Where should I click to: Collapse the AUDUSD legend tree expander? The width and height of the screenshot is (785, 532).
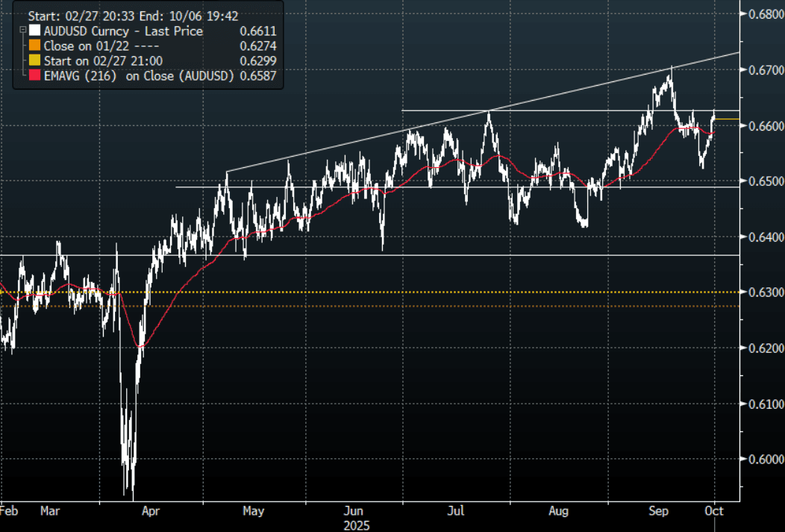click(x=24, y=31)
